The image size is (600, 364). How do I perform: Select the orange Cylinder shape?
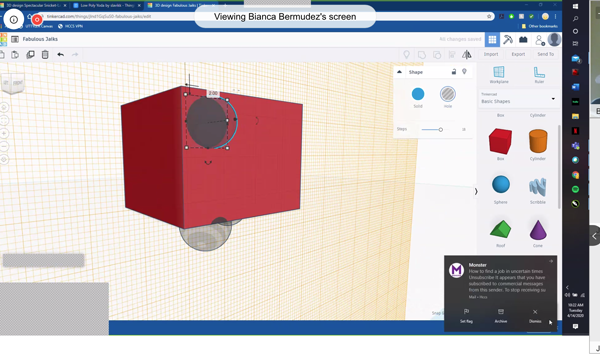[538, 141]
